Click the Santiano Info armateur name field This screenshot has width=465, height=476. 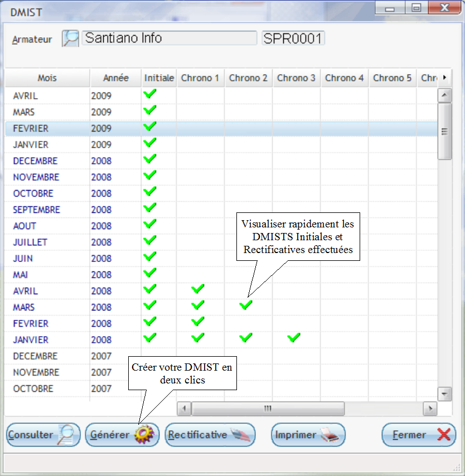pyautogui.click(x=170, y=38)
